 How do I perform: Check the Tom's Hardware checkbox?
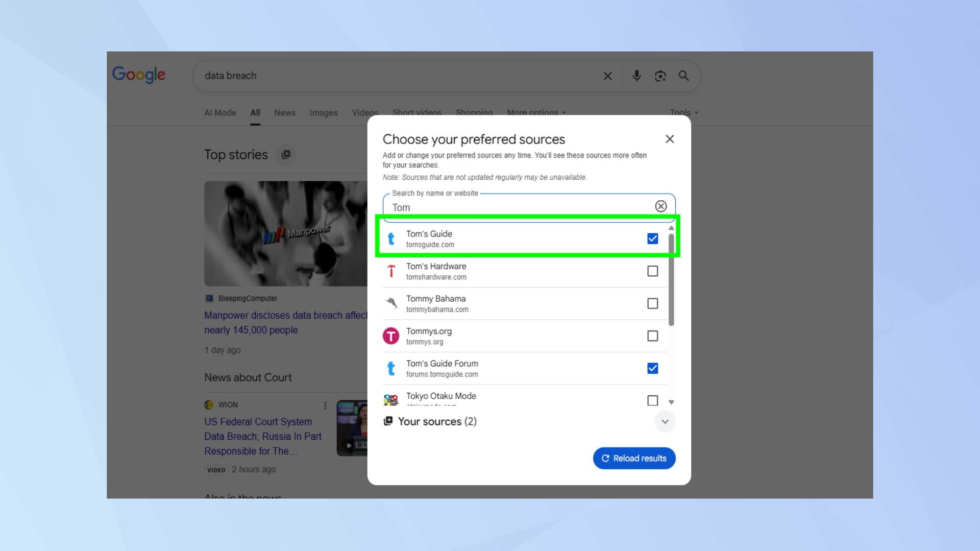point(653,271)
